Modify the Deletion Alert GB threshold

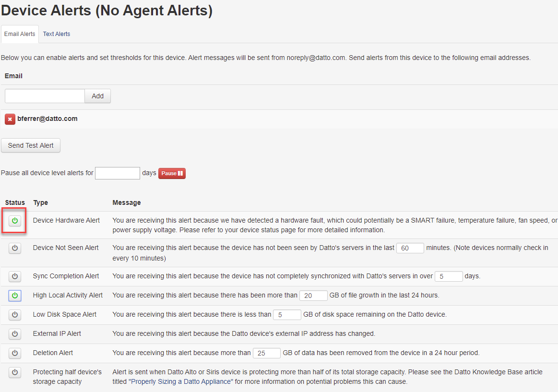click(267, 353)
